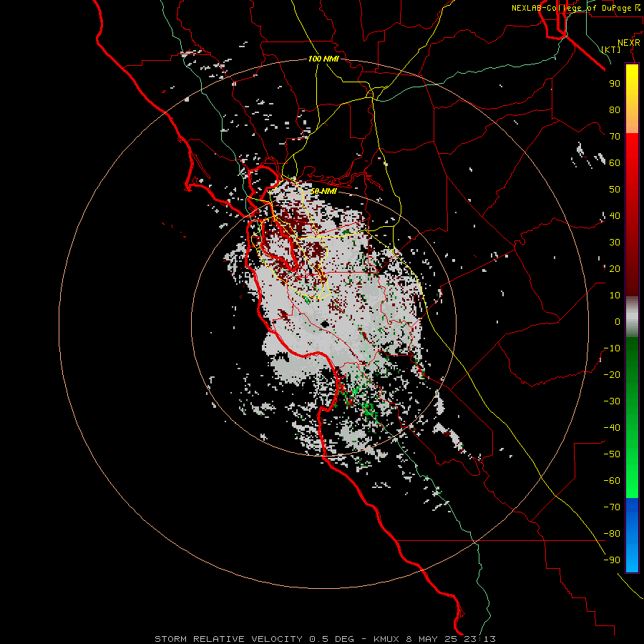This screenshot has width=644, height=644.
Task: Click the "20" value on velocity scale
Action: pos(615,269)
